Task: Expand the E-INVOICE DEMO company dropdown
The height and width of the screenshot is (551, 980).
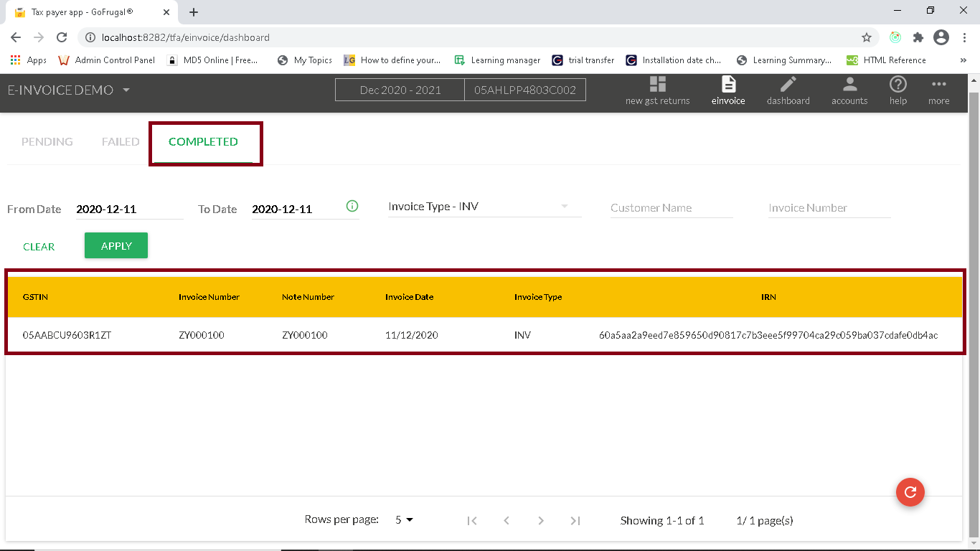Action: [126, 90]
